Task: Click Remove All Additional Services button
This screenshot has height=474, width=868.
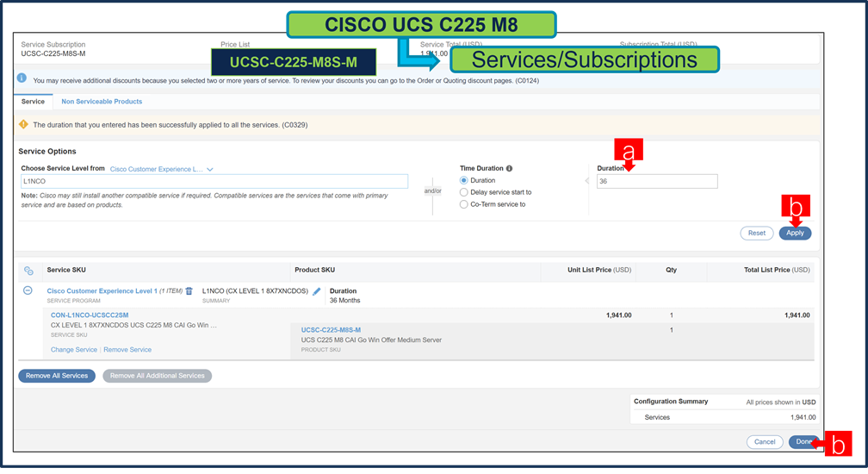Action: [x=158, y=376]
